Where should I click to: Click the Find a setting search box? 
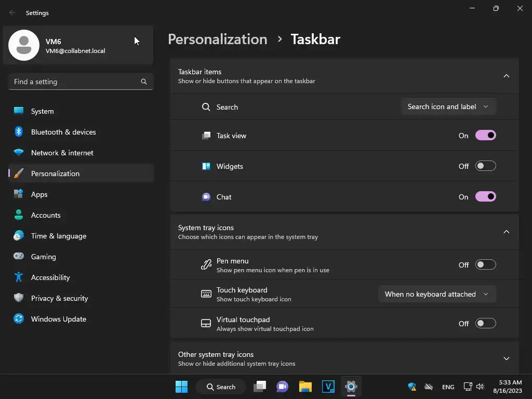(x=75, y=82)
